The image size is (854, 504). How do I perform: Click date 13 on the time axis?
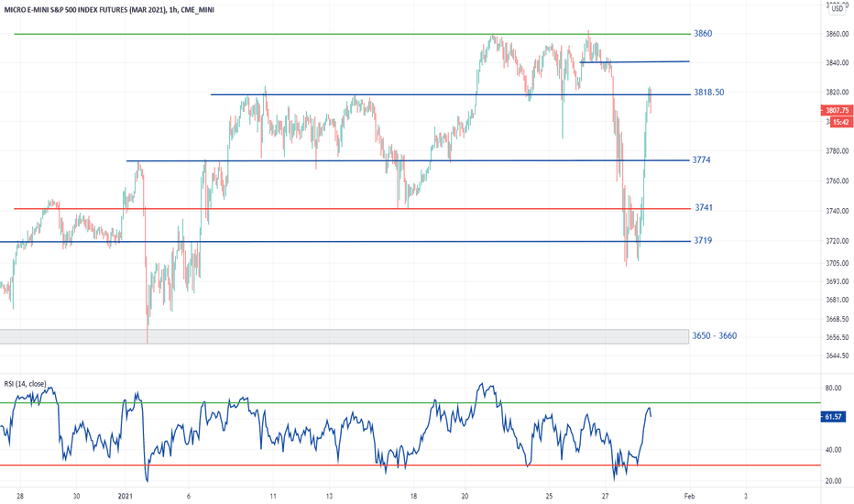coord(329,497)
